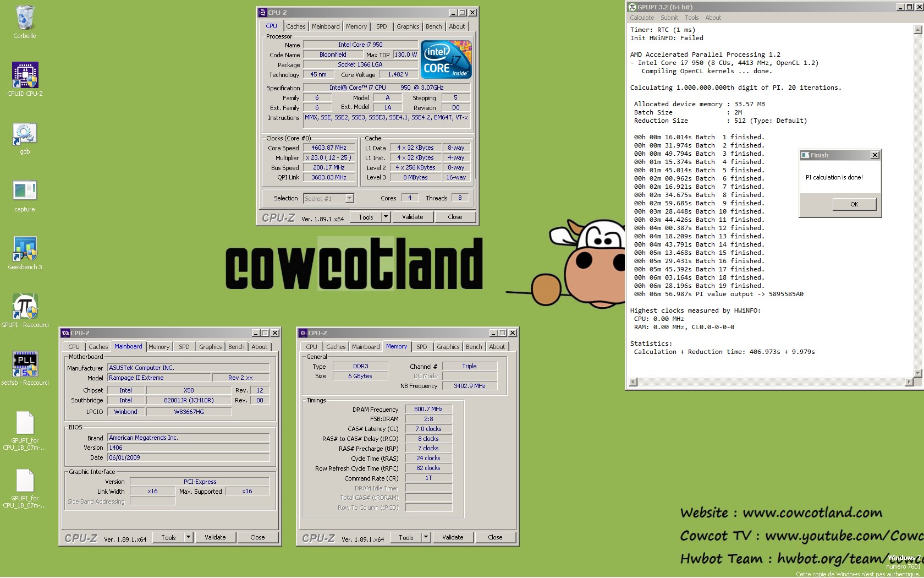
Task: Click the DRAM Frequency 800.7 MHz value
Action: coord(428,409)
